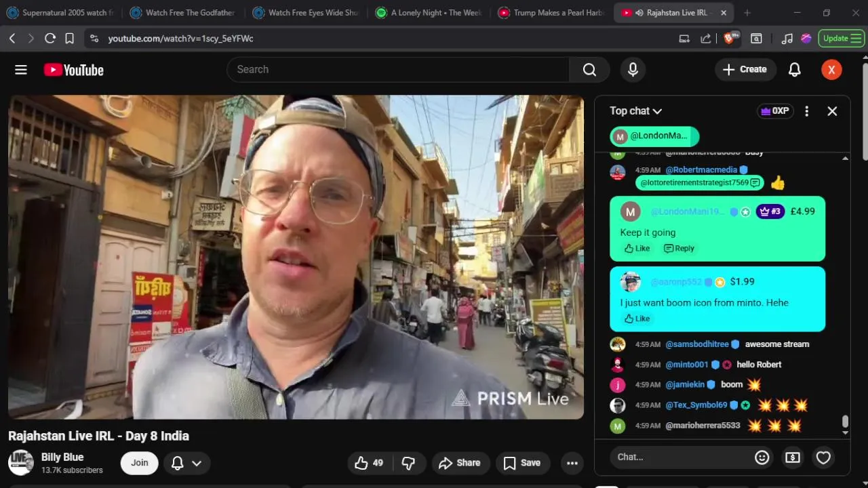Open the @Robertmacmedia chat author name

click(x=701, y=170)
